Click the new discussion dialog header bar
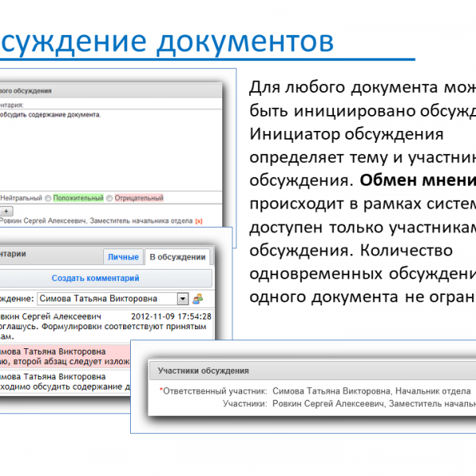476x476 pixels. pyautogui.click(x=111, y=90)
